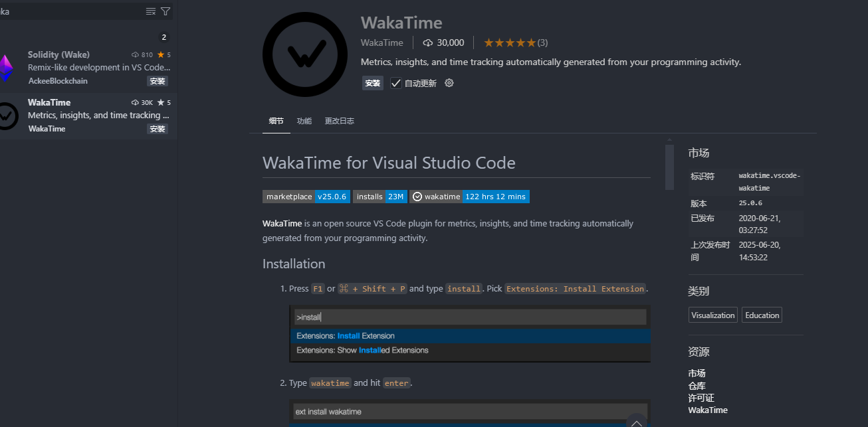This screenshot has height=427, width=868.
Task: Click the AckeeBlockchain publisher name
Action: point(58,81)
